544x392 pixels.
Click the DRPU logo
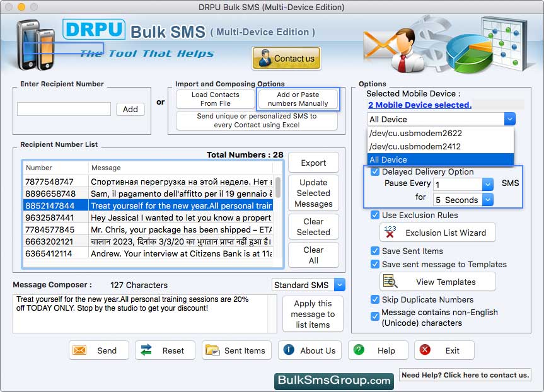(x=94, y=29)
